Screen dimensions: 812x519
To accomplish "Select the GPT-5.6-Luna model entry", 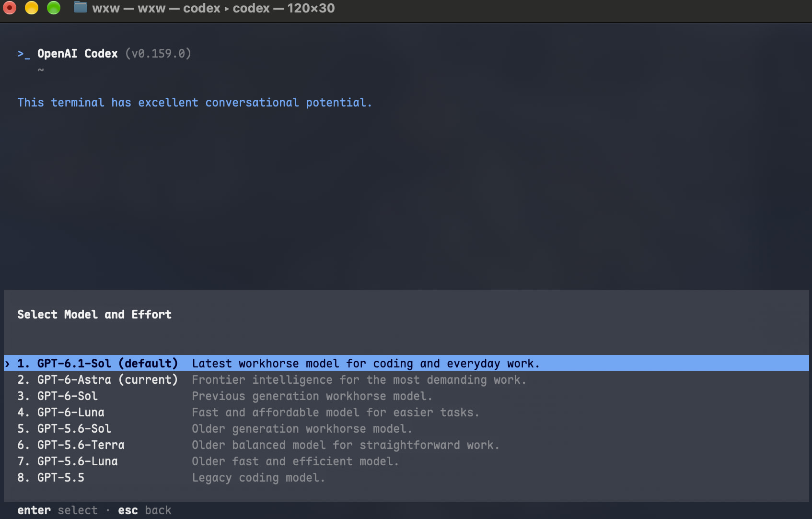I will tap(406, 461).
